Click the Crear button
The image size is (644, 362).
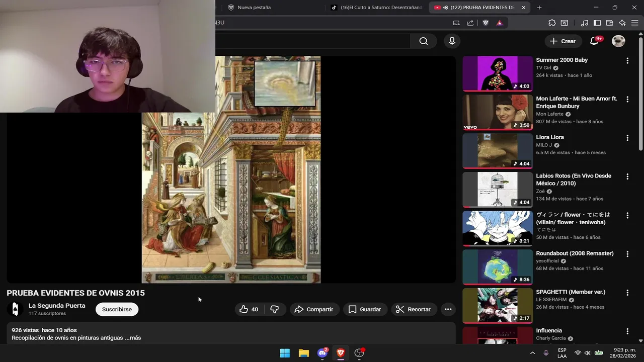tap(562, 41)
